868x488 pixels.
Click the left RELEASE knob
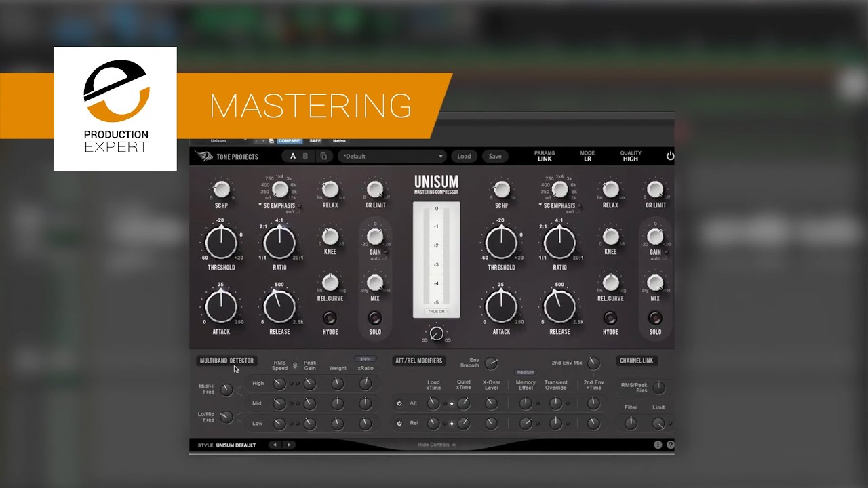click(279, 307)
